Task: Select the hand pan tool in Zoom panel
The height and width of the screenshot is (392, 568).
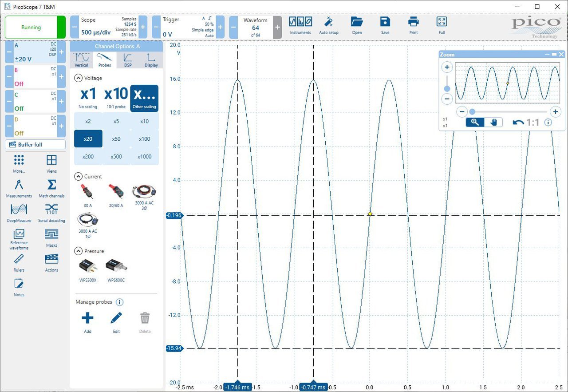Action: [x=493, y=122]
